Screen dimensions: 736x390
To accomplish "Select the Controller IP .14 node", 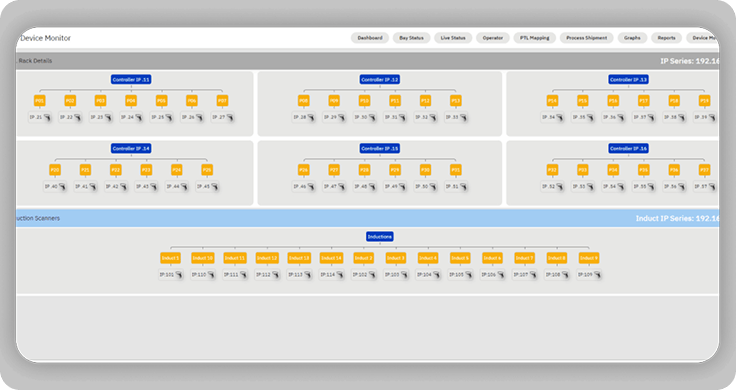I will pos(131,149).
